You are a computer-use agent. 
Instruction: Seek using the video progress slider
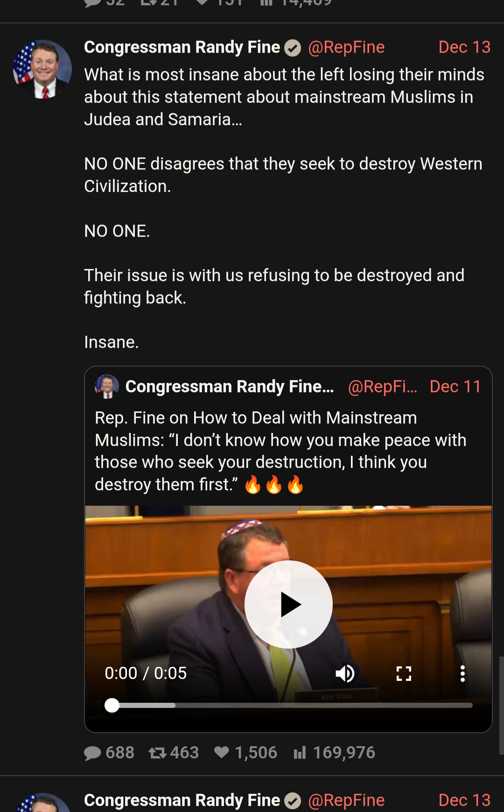tap(289, 705)
